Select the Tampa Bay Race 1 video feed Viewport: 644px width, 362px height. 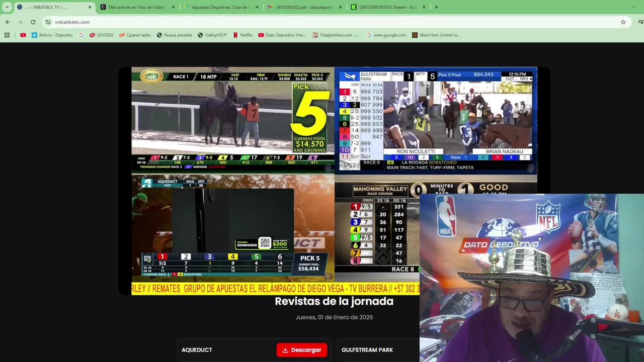coord(233,120)
